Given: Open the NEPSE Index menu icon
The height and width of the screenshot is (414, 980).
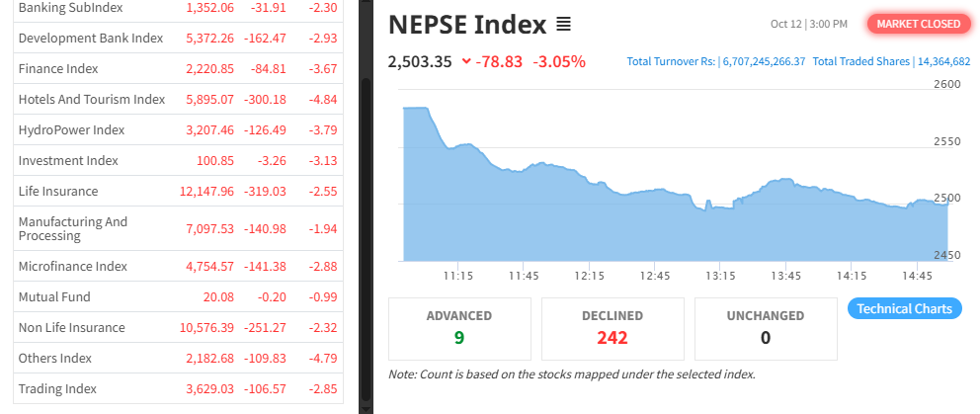Looking at the screenshot, I should coord(563,24).
